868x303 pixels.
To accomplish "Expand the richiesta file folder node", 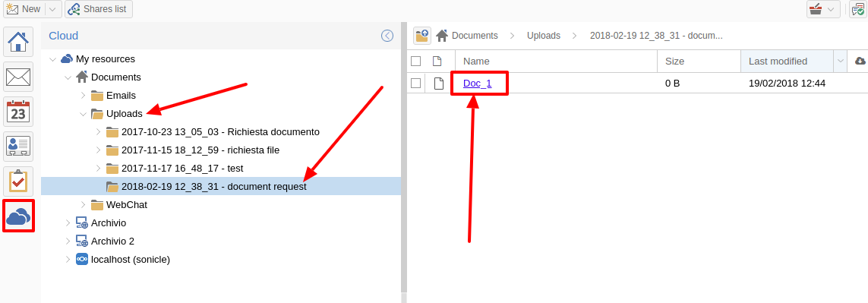I will (x=99, y=150).
